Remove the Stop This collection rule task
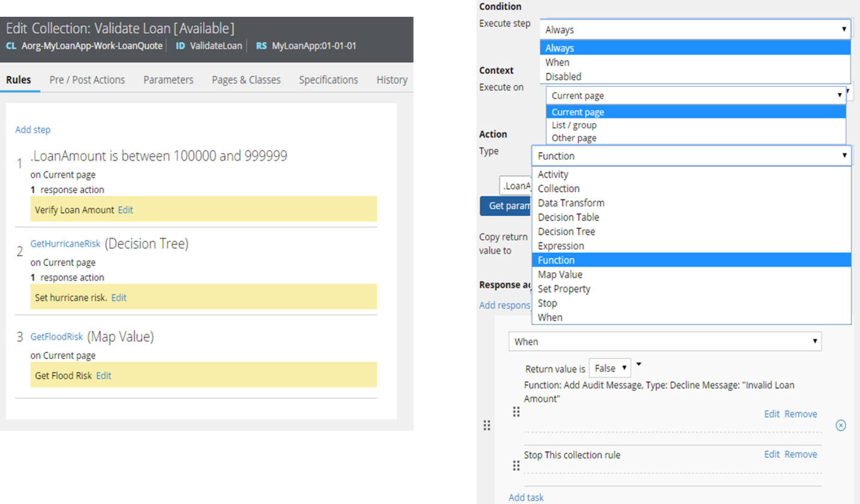860x504 pixels. coord(801,454)
